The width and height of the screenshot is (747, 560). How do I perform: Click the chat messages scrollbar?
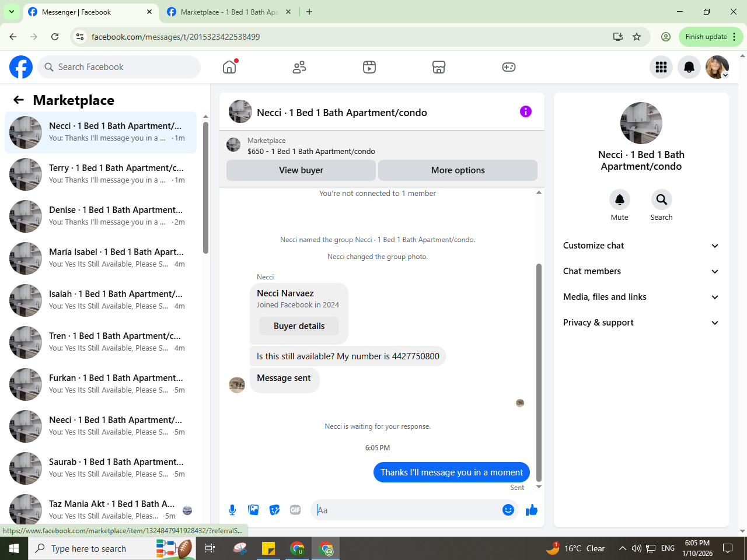(x=539, y=373)
